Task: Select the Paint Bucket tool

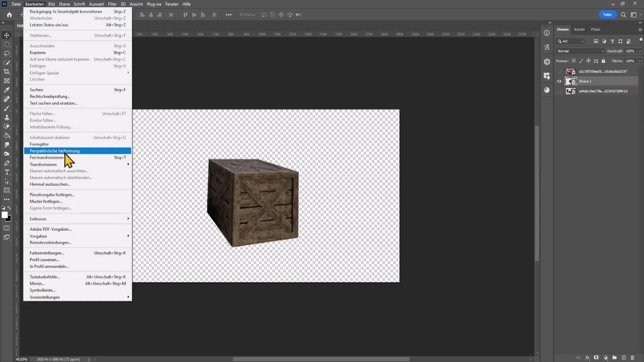Action: pyautogui.click(x=7, y=136)
